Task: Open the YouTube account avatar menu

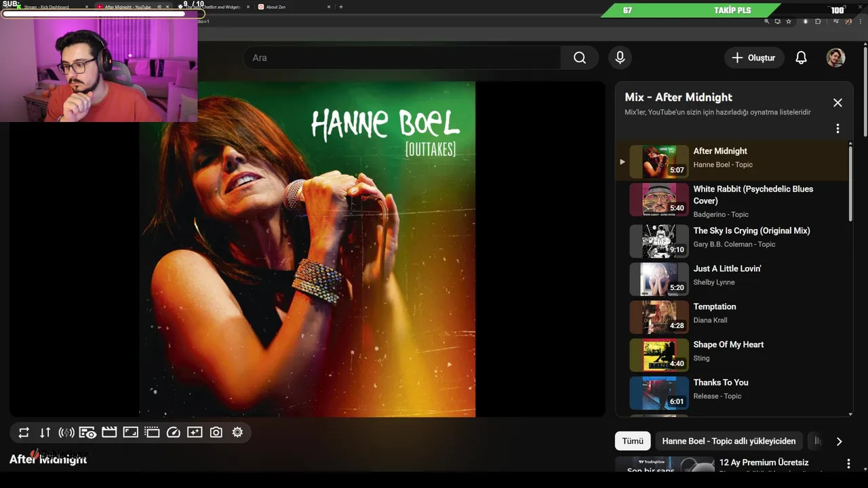Action: point(835,58)
